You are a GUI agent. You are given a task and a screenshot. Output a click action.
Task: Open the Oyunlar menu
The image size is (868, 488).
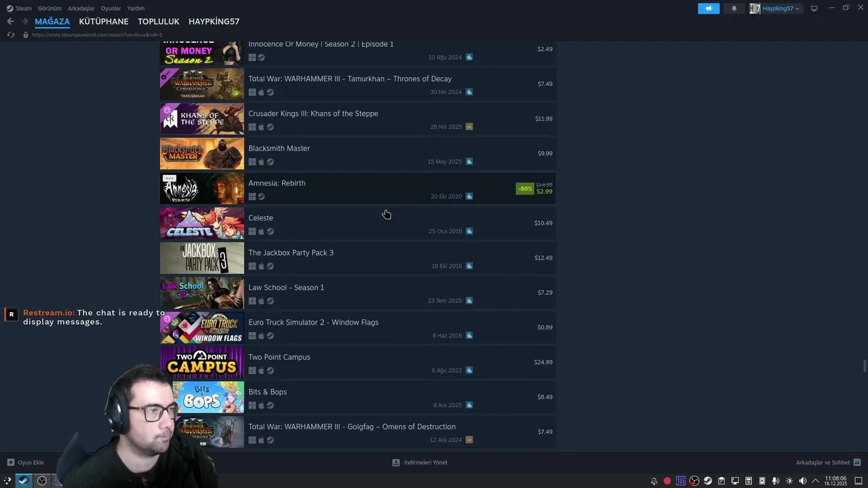coord(111,8)
